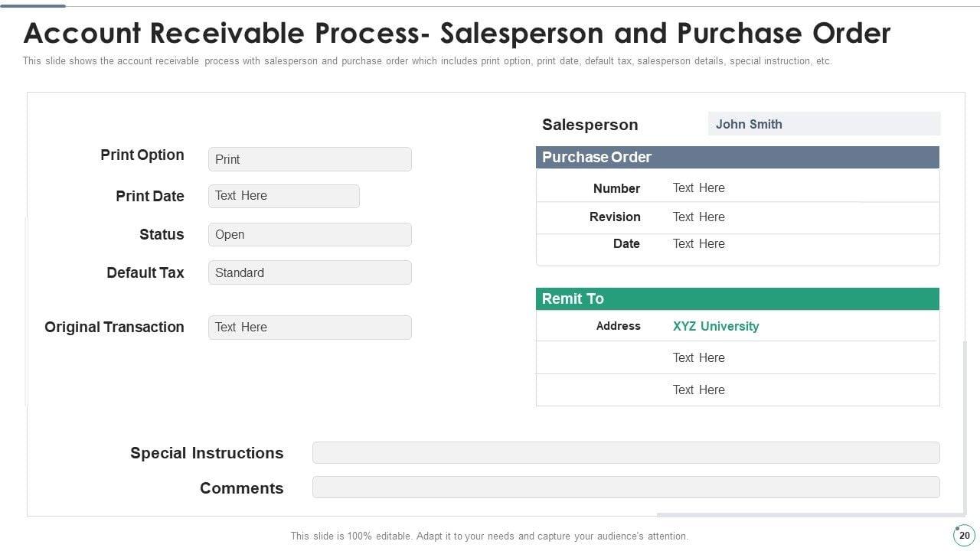
Task: Click the Print Option field
Action: coord(309,159)
